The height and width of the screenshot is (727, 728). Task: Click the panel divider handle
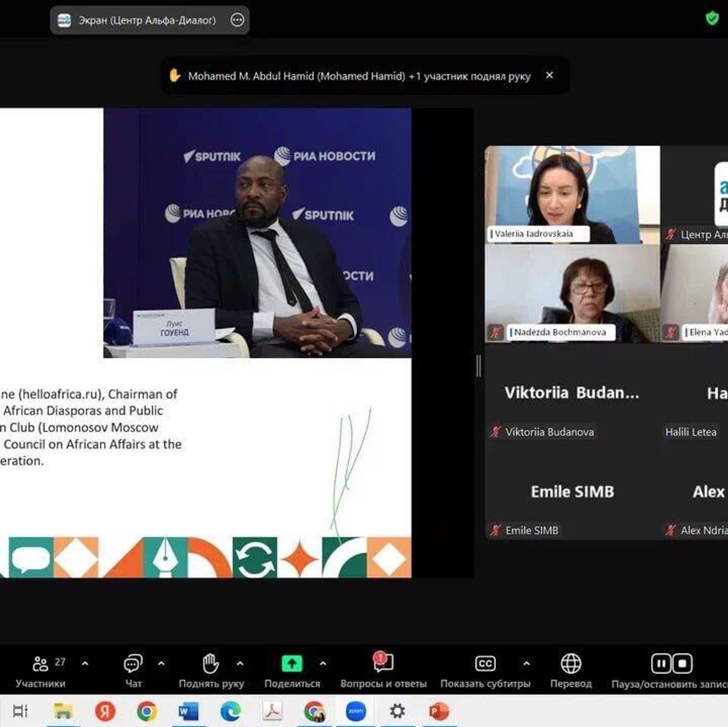(479, 366)
